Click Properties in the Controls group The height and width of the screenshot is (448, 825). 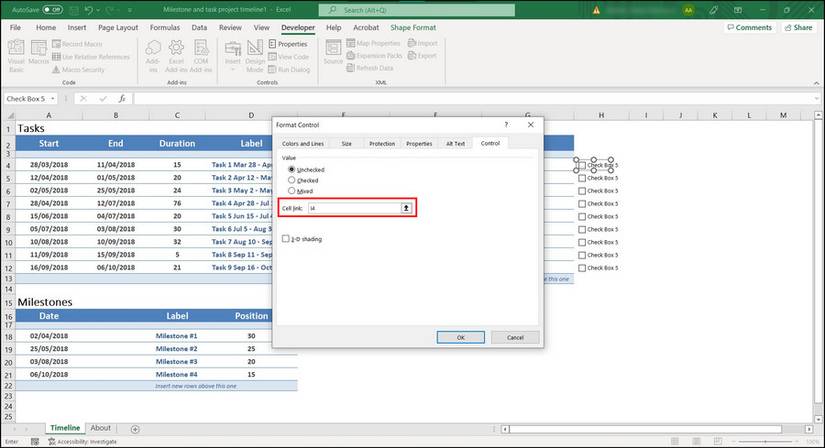(x=288, y=44)
